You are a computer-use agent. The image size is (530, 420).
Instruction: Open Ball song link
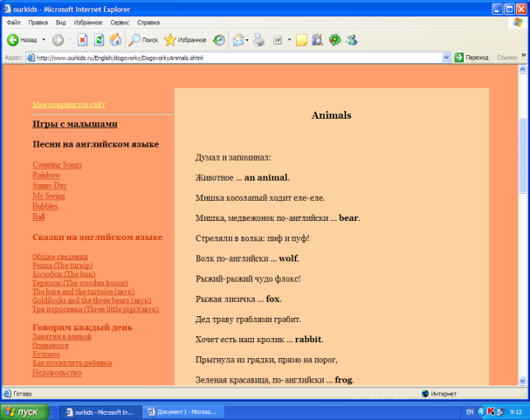point(38,217)
